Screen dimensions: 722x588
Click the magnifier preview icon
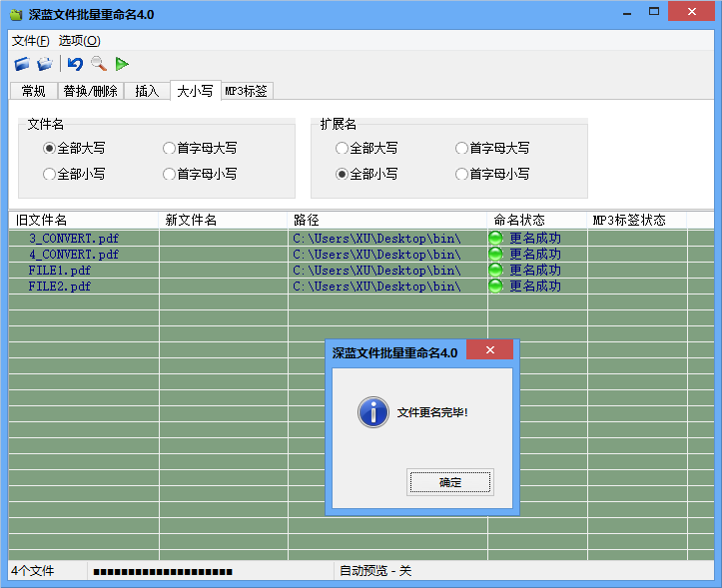(x=98, y=64)
